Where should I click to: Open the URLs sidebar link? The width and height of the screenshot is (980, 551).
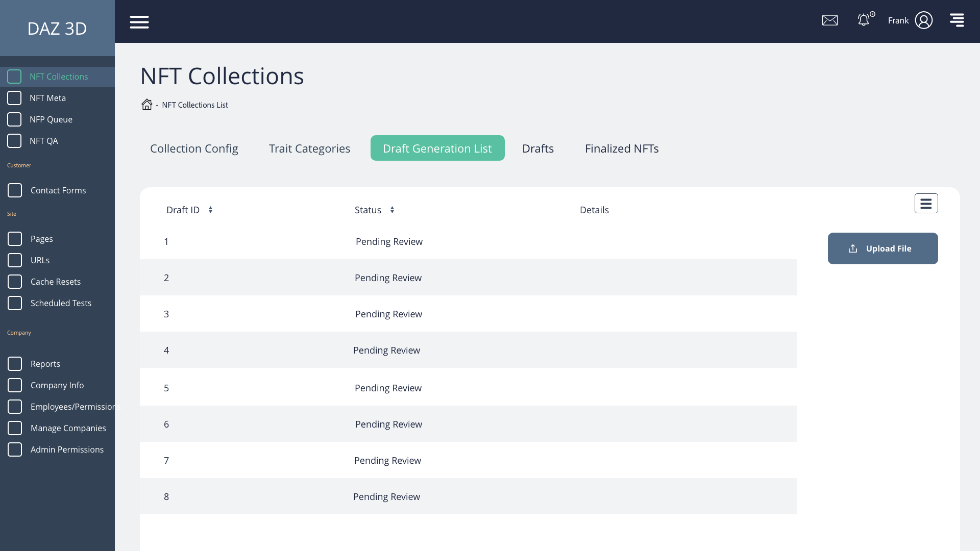pos(40,260)
